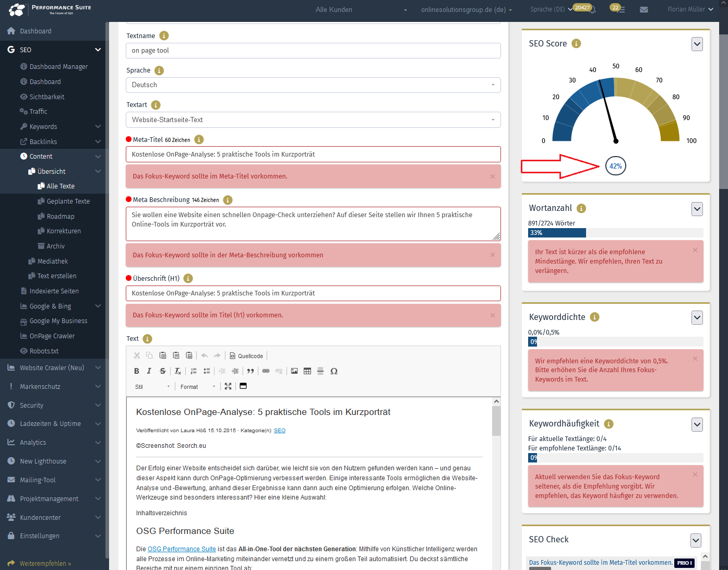Open mail envelope icon in header
The height and width of the screenshot is (570, 728).
point(644,9)
